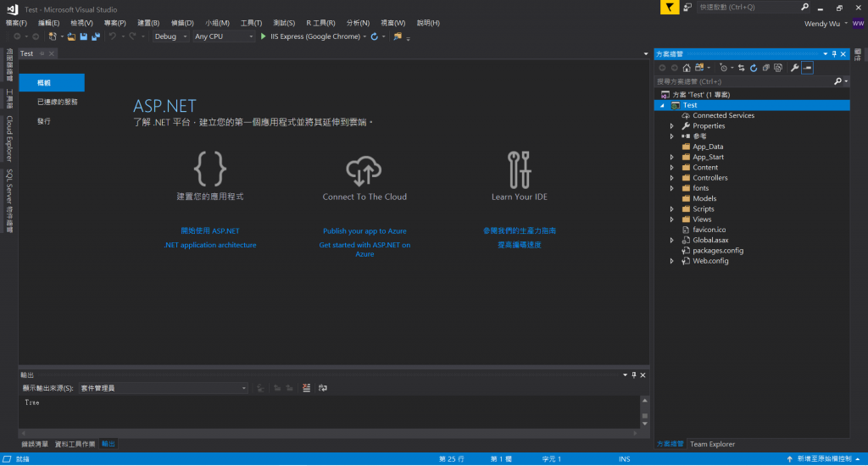Click the Save All toolbar icon
This screenshot has width=868, height=466.
96,36
